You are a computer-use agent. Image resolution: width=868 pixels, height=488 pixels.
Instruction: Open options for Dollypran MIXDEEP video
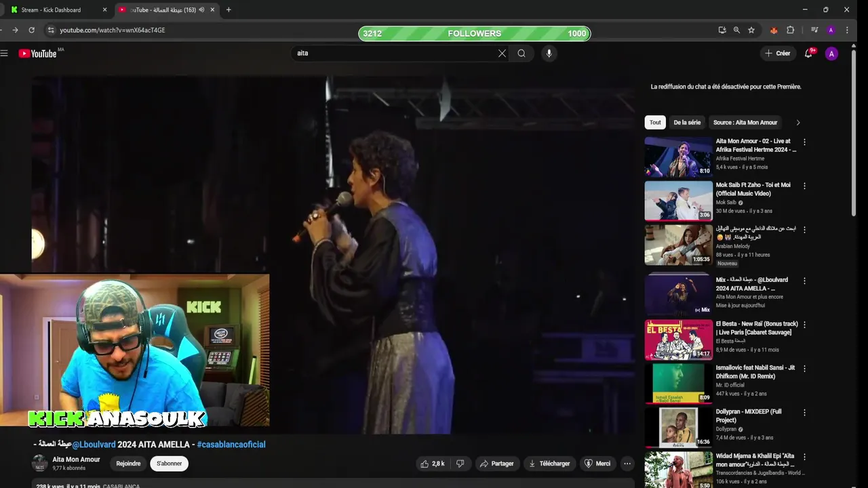[x=804, y=413]
